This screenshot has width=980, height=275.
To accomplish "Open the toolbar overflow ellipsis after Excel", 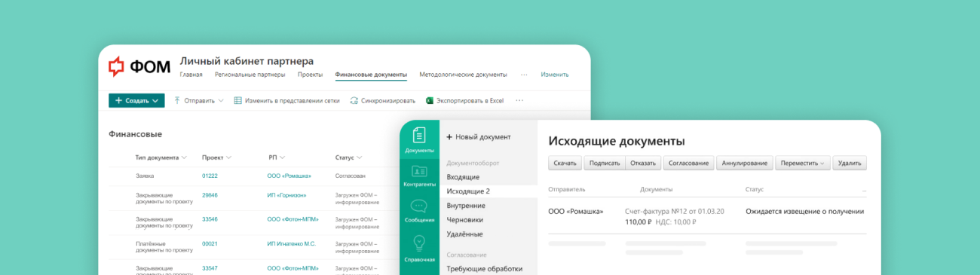I will (x=519, y=100).
